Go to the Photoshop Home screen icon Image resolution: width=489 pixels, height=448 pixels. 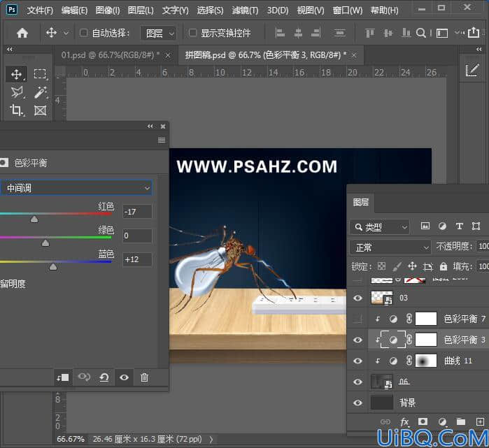tap(22, 33)
